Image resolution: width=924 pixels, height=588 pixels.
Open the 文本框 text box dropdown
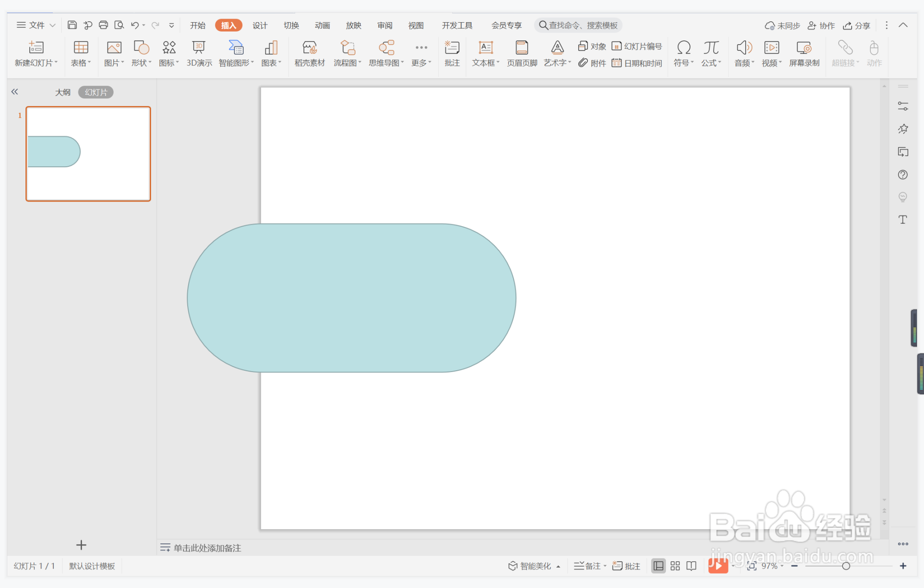click(x=486, y=63)
